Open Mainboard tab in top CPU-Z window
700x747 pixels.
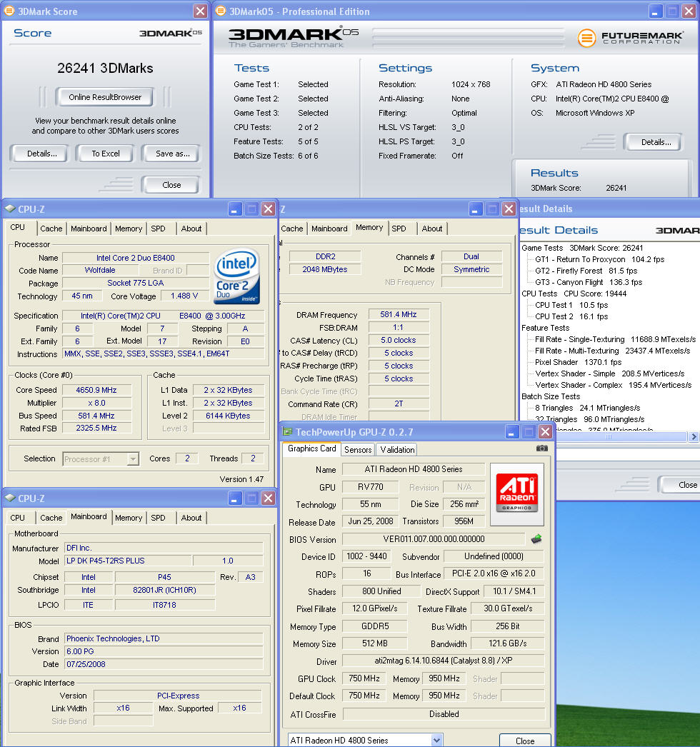pos(89,229)
